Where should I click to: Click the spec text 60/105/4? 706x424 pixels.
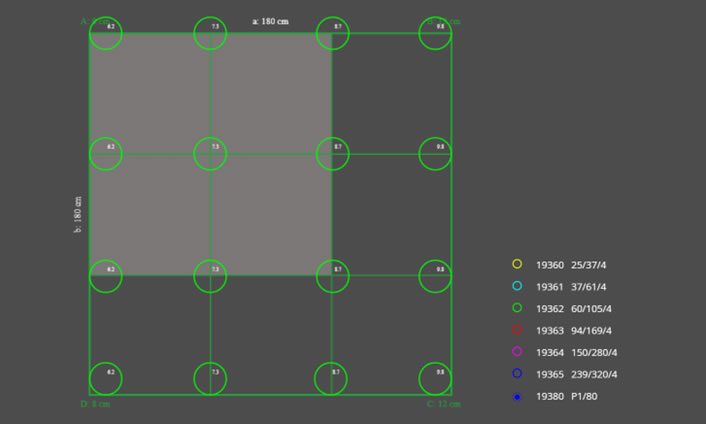[591, 309]
